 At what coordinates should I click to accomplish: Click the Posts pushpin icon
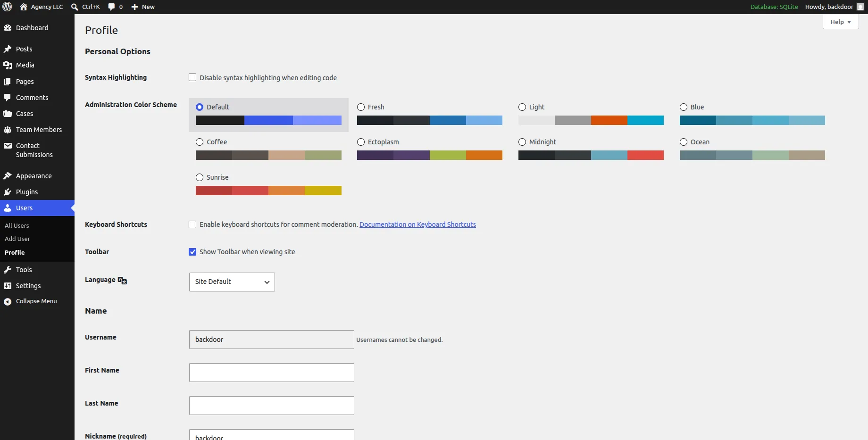pos(8,49)
